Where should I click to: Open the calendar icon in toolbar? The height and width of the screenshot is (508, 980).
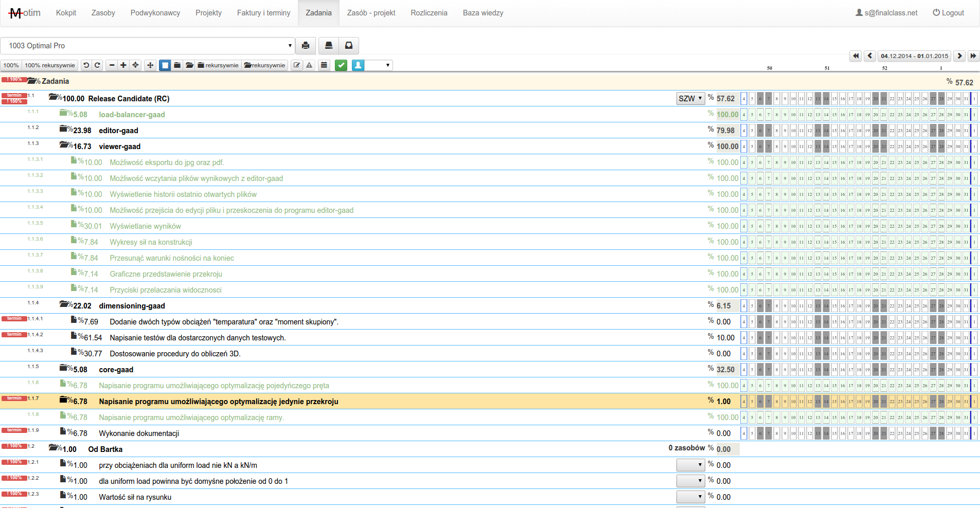coord(324,65)
